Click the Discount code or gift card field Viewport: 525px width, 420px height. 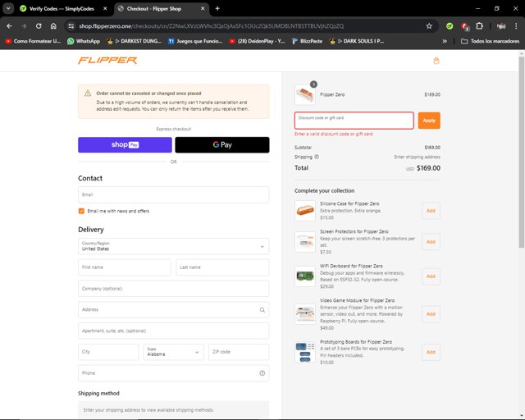click(354, 121)
